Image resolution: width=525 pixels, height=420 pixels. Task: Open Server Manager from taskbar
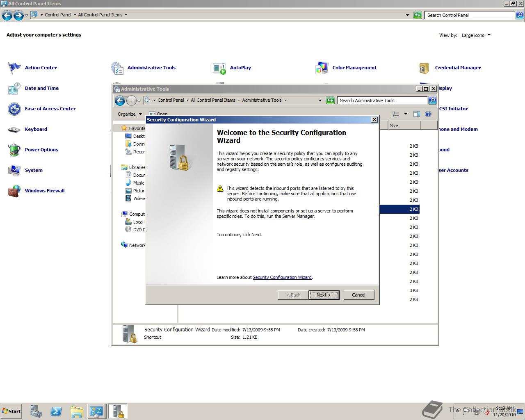pos(36,411)
